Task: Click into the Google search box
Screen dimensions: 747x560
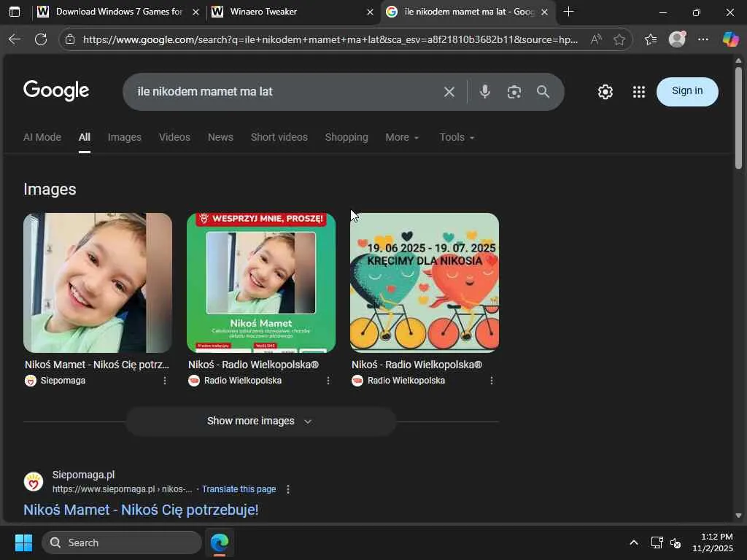Action: click(x=286, y=91)
